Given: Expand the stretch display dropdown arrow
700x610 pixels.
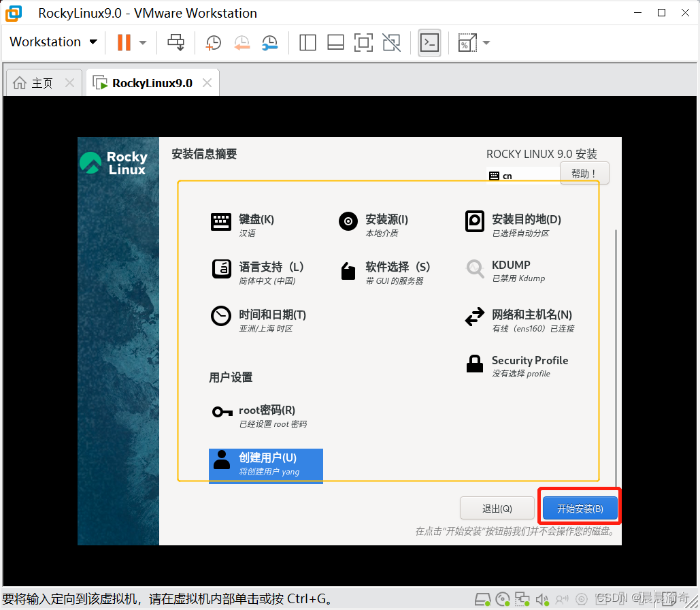Looking at the screenshot, I should pos(486,43).
